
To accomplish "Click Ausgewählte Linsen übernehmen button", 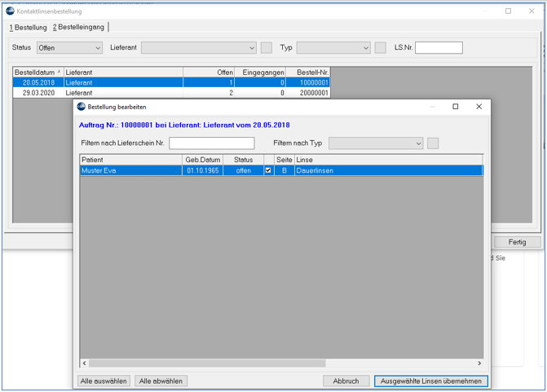I will click(431, 381).
